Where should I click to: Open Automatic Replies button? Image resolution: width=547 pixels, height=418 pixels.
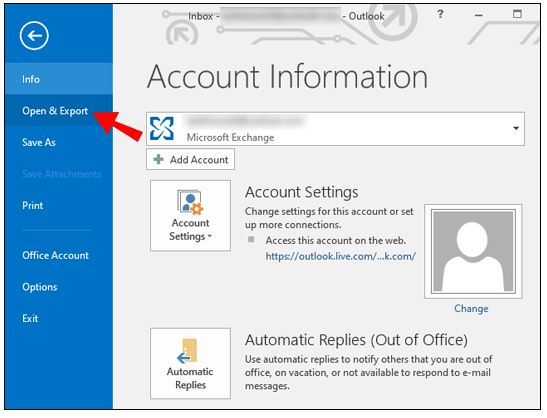pos(190,363)
